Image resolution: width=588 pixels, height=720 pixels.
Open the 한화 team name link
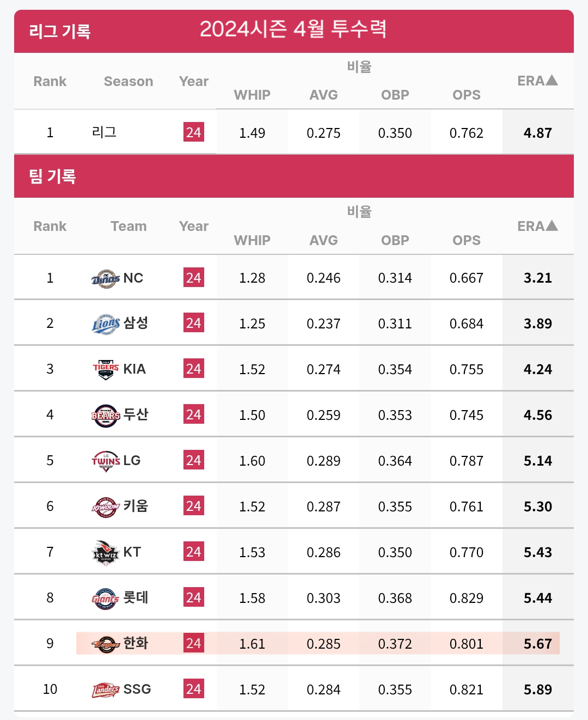[x=136, y=643]
